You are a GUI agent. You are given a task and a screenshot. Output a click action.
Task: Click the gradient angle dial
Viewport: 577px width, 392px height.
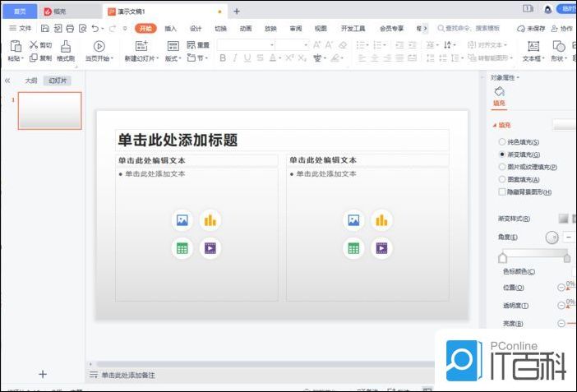point(552,238)
